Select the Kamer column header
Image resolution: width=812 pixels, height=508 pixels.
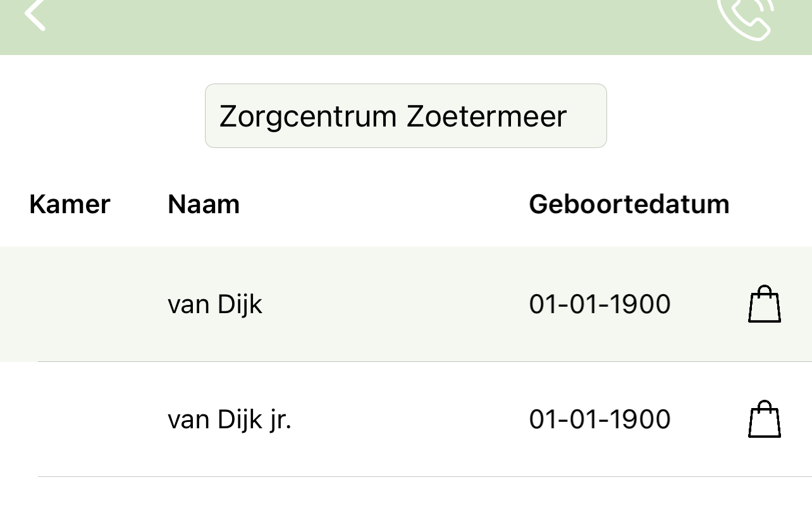click(x=69, y=204)
